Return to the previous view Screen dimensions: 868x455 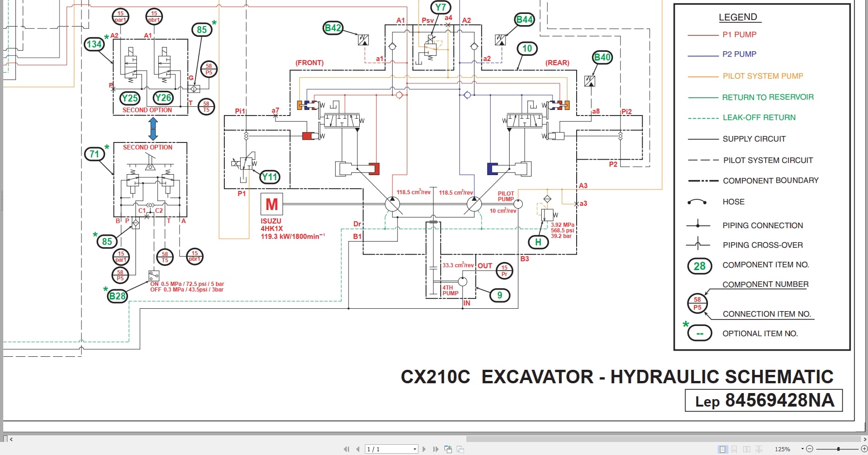pyautogui.click(x=449, y=449)
